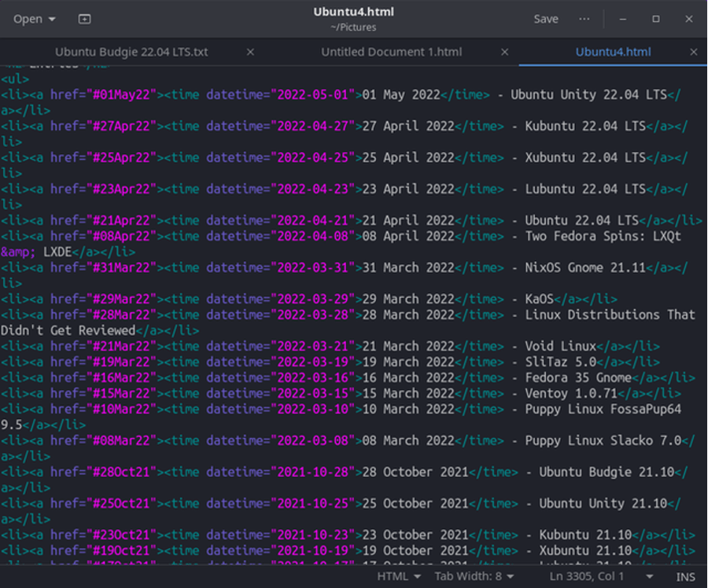Click the text "Didn't Get Reviewed"
Viewport: 708px width, 588px height.
pyautogui.click(x=68, y=330)
